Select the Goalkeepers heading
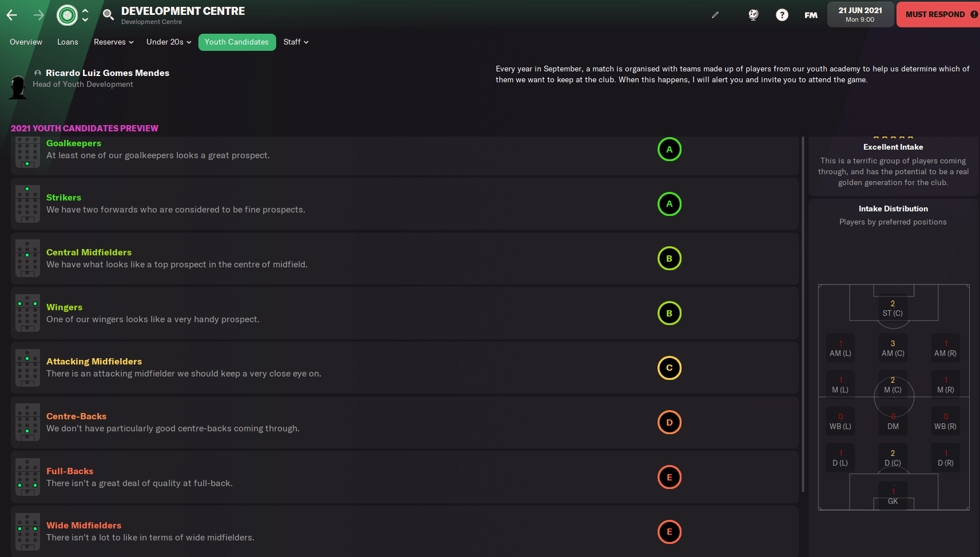980x557 pixels. [74, 143]
